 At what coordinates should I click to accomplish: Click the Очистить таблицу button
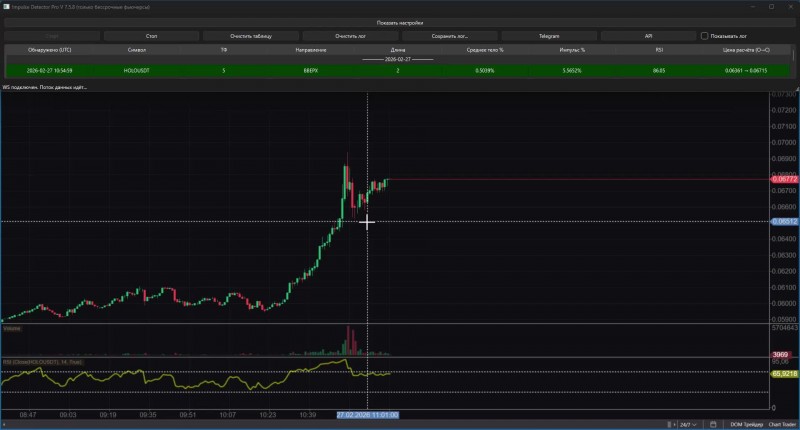click(x=251, y=36)
